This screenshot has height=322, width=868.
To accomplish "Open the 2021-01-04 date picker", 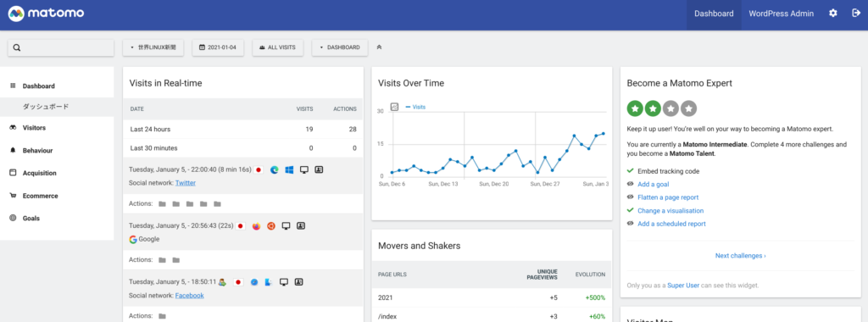I will point(218,47).
